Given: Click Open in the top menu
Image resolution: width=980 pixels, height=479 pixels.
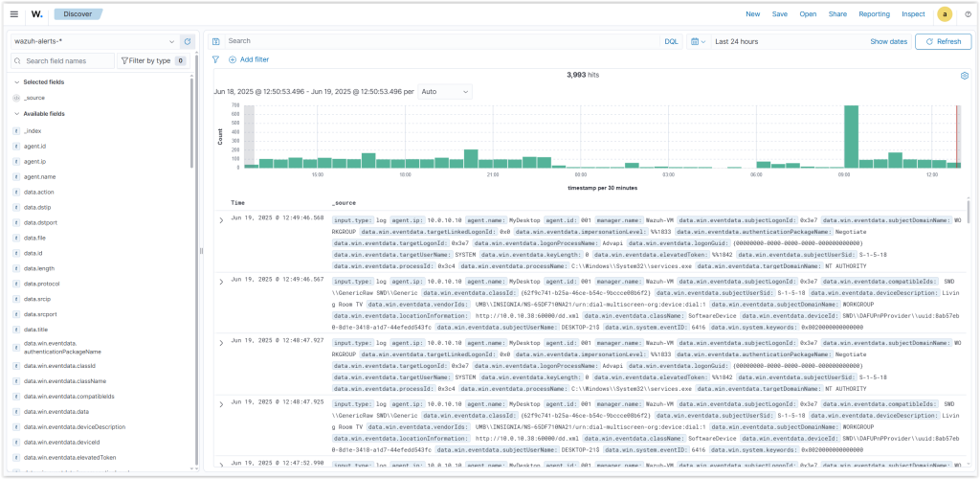Looking at the screenshot, I should (808, 14).
